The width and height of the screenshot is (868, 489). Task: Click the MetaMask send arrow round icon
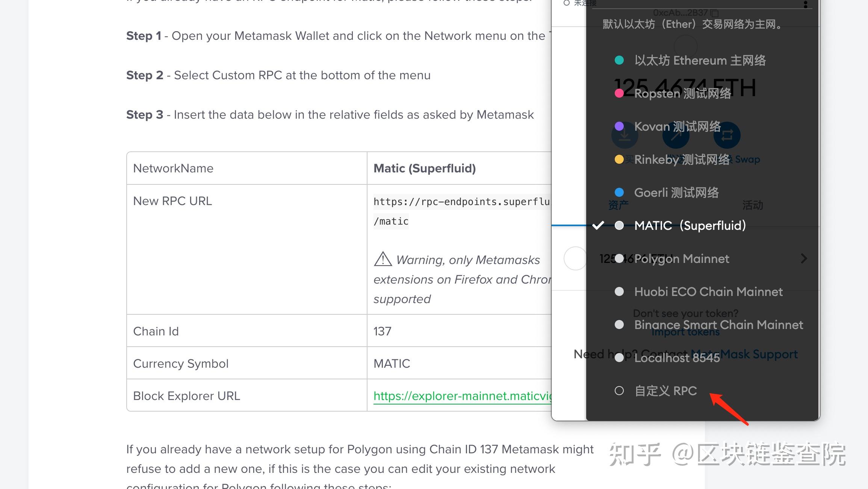tap(676, 135)
